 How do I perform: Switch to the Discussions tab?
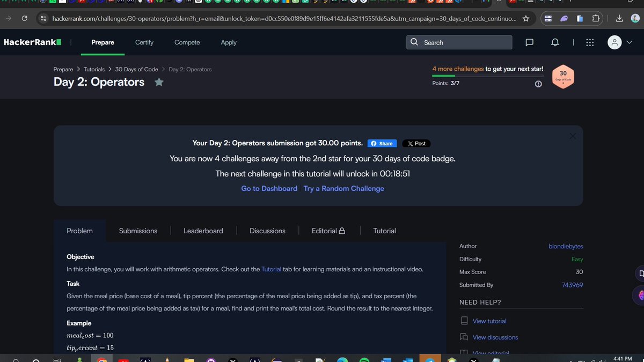click(x=267, y=231)
